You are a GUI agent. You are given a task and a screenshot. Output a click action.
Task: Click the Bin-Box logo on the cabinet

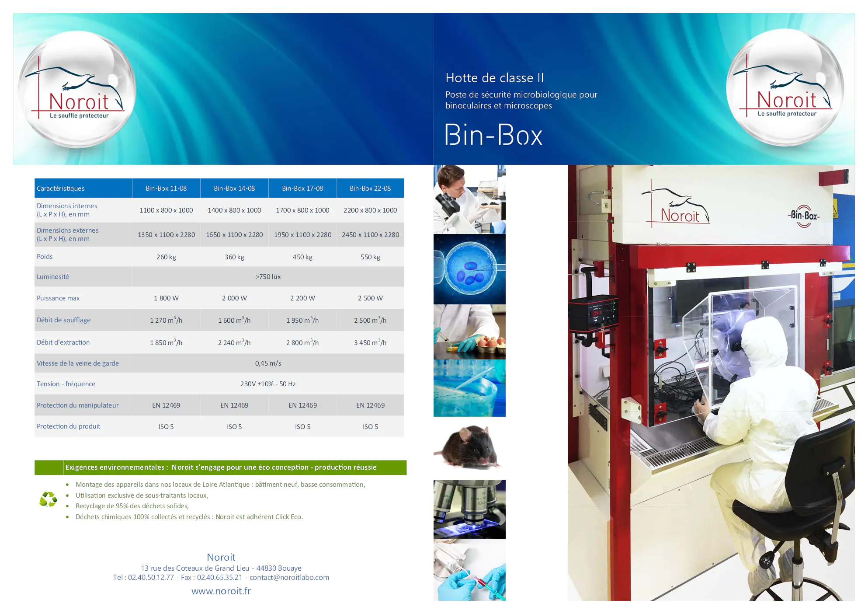click(804, 216)
